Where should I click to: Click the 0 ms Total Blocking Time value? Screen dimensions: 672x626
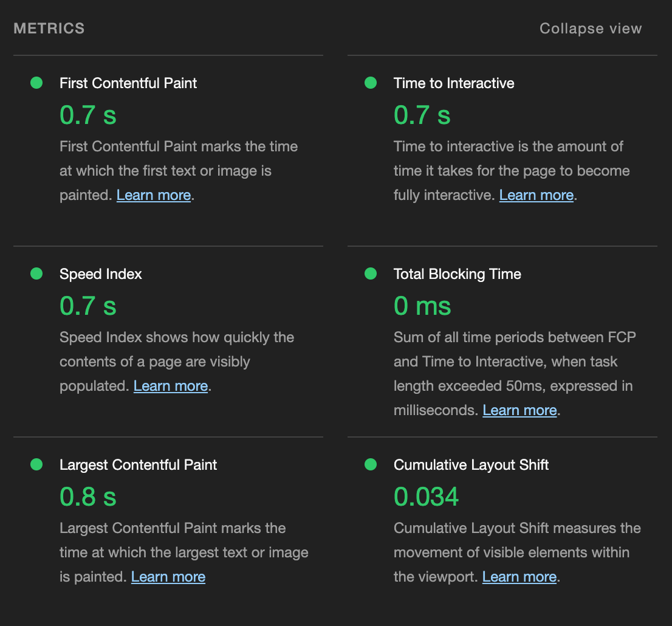422,306
